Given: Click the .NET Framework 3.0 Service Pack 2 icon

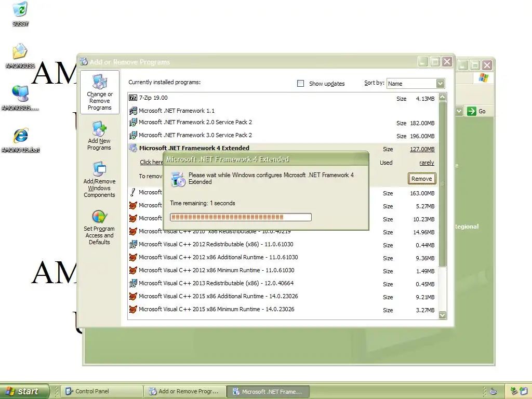Looking at the screenshot, I should [133, 135].
